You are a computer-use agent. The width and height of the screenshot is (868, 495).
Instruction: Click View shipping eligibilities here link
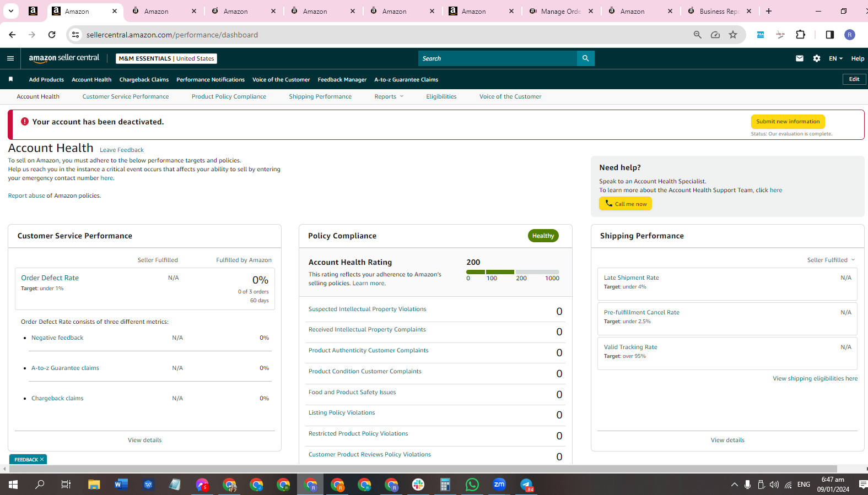click(815, 379)
